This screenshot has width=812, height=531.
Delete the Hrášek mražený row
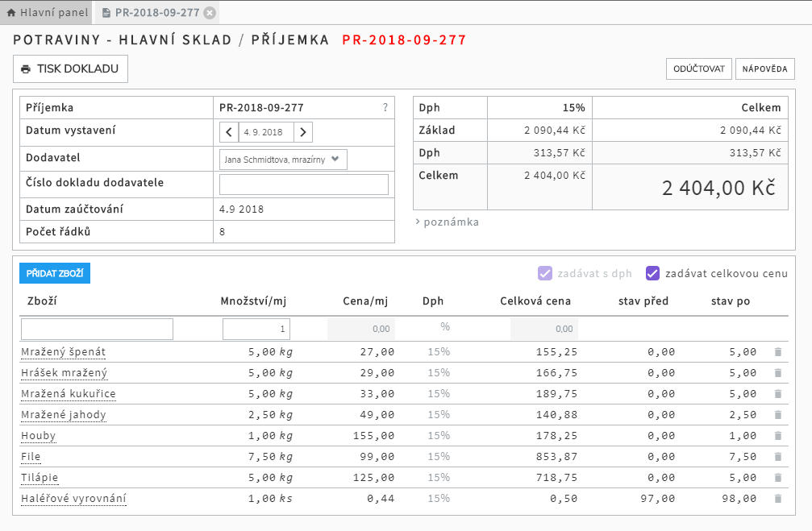pyautogui.click(x=777, y=373)
